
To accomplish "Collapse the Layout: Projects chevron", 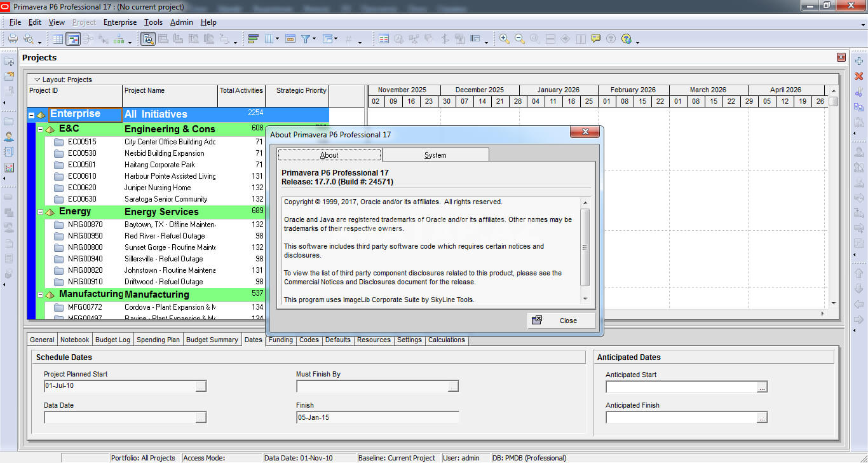I will coord(37,79).
